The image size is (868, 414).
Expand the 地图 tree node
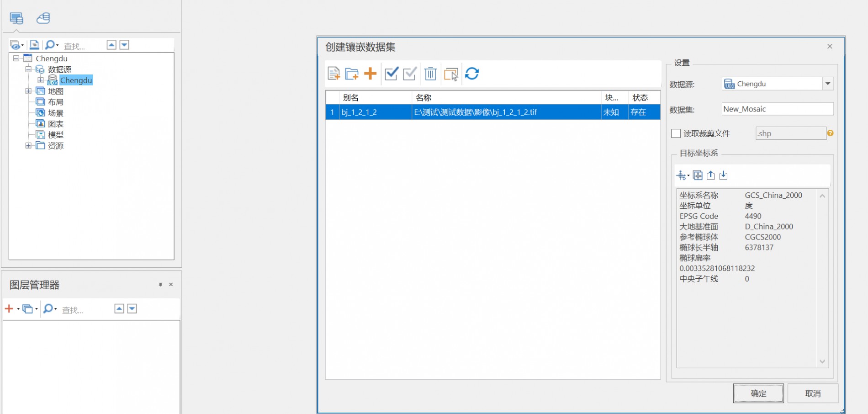[28, 91]
